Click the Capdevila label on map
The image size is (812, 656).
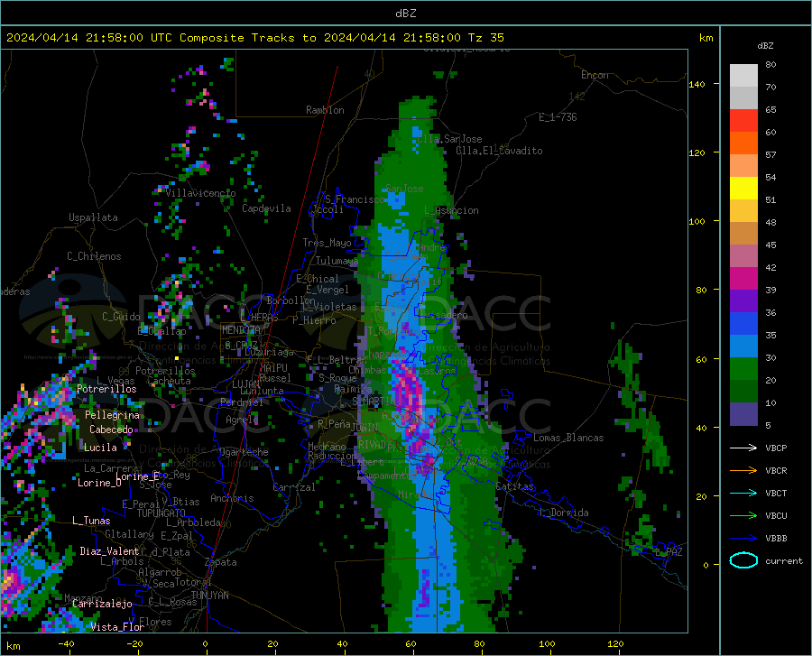click(x=266, y=208)
